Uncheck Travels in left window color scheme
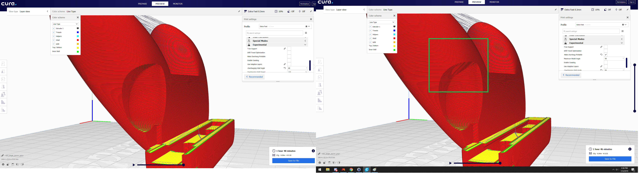644x181 pixels. [53, 32]
